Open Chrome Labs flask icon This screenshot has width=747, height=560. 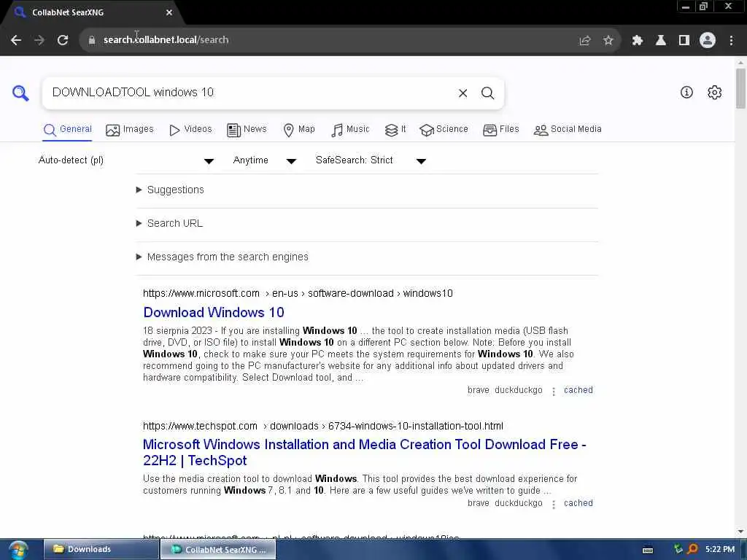660,41
